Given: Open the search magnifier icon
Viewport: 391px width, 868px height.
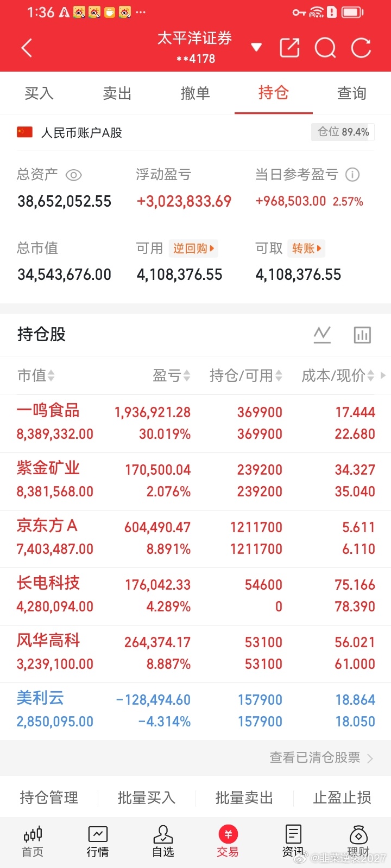Looking at the screenshot, I should (x=325, y=48).
